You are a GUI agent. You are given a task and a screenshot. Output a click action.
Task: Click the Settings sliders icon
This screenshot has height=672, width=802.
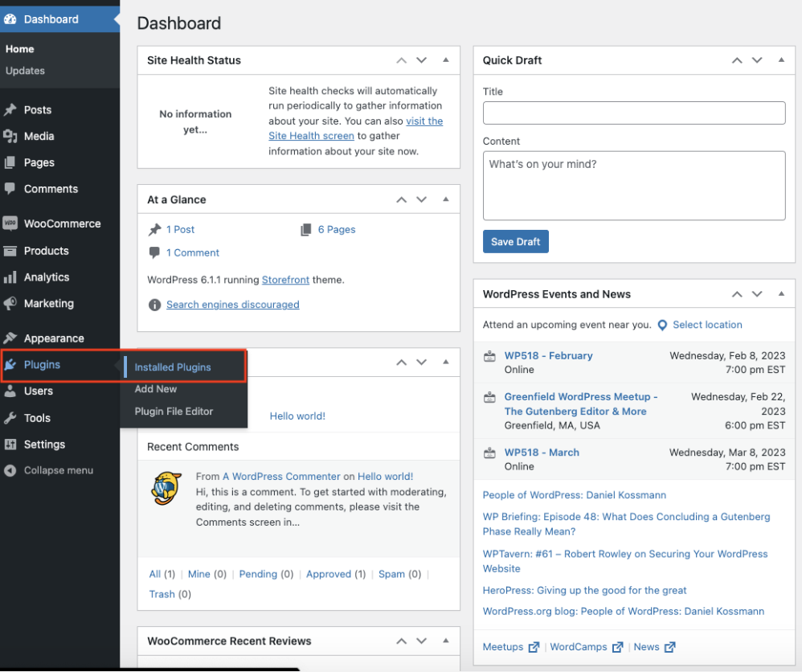coord(10,445)
